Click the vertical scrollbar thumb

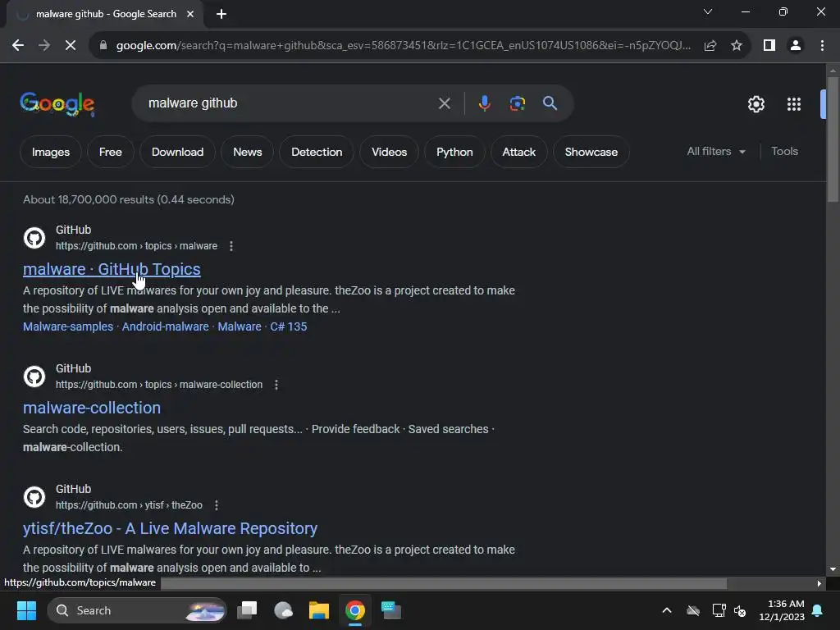click(x=833, y=139)
